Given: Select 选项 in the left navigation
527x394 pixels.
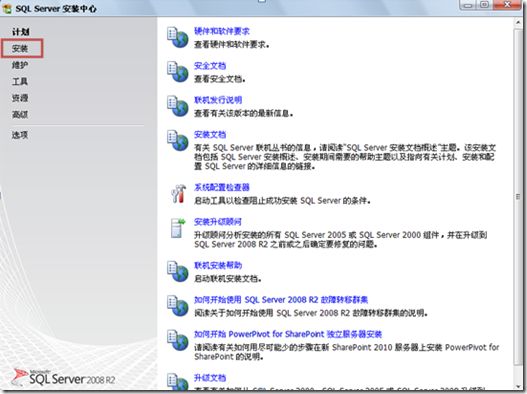Looking at the screenshot, I should click(x=20, y=135).
